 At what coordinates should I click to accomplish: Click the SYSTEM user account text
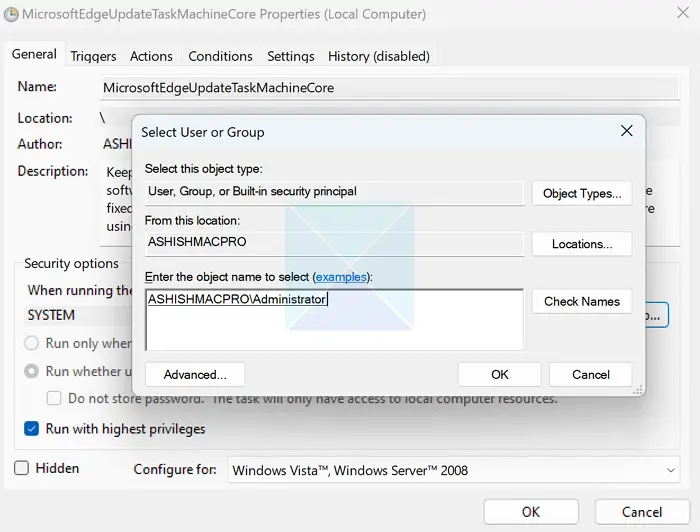[51, 315]
